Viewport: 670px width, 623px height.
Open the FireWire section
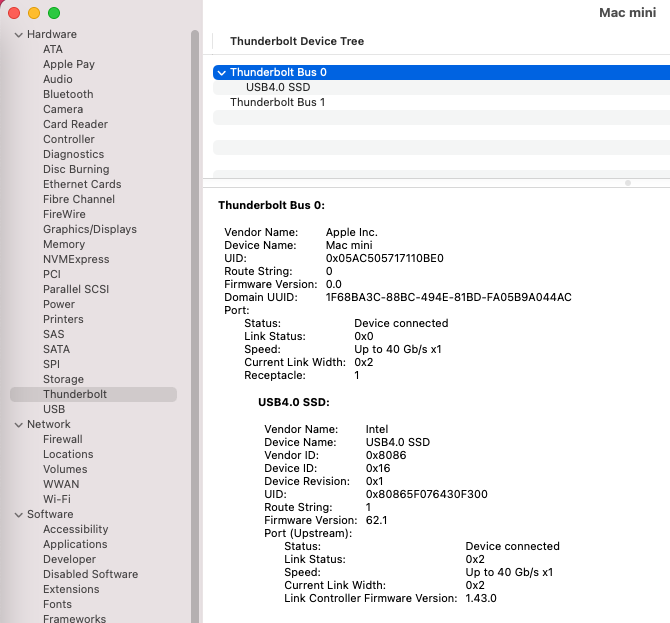pyautogui.click(x=64, y=214)
